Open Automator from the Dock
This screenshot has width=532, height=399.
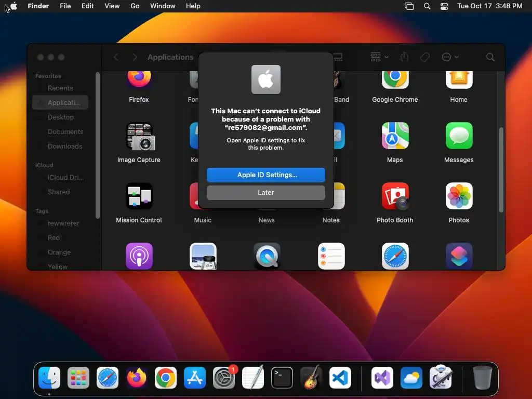pos(441,378)
